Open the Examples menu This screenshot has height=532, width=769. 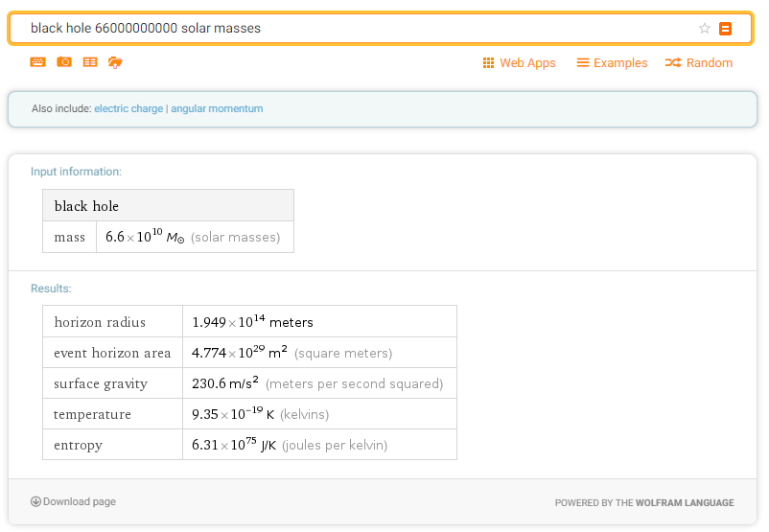coord(612,63)
